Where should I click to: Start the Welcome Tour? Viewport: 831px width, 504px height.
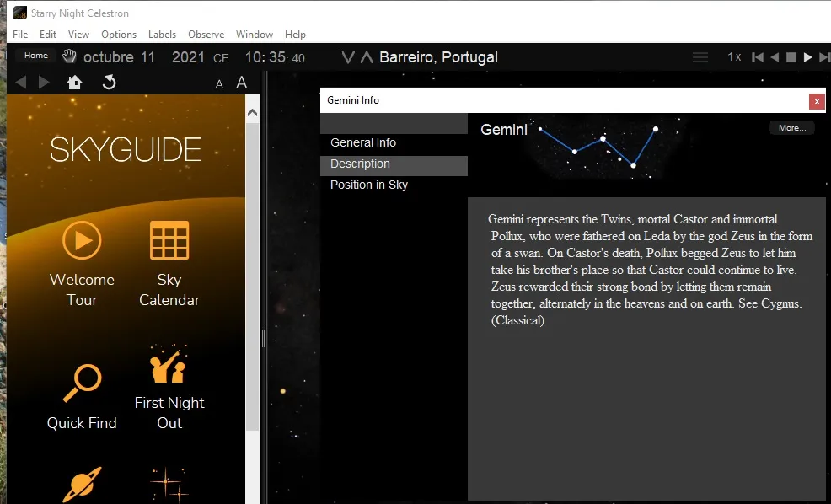(82, 264)
